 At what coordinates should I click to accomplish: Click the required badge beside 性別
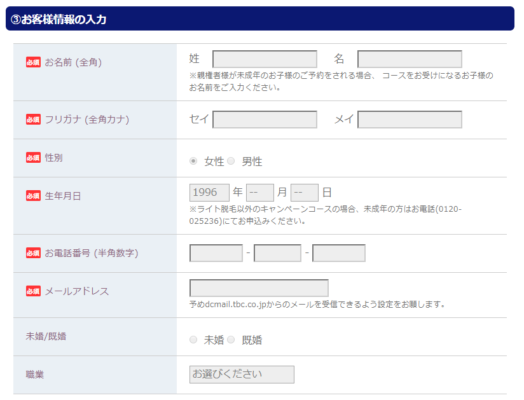click(33, 157)
